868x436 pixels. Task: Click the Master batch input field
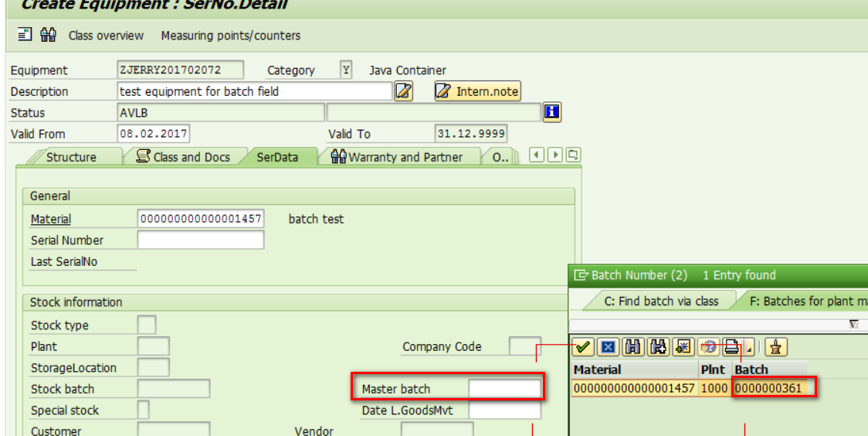pyautogui.click(x=504, y=388)
